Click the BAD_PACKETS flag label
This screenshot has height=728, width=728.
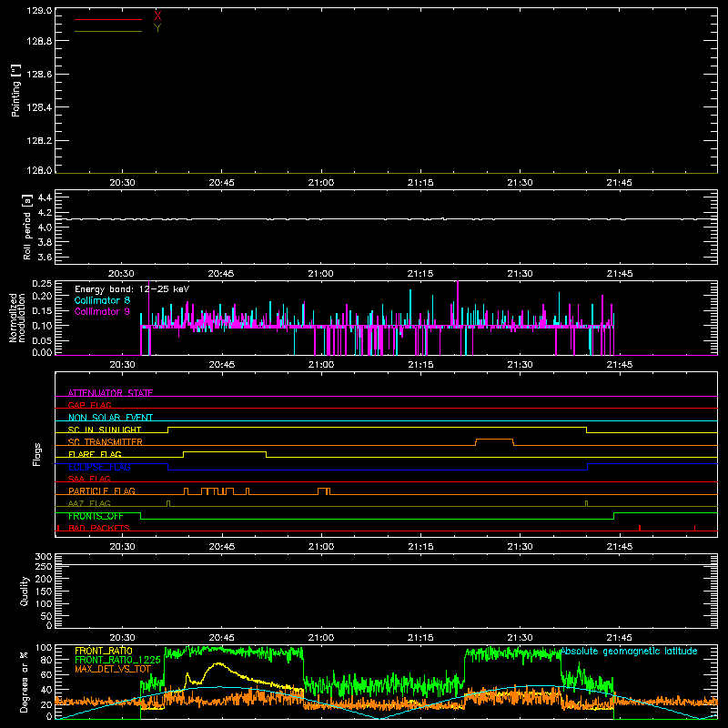[99, 528]
